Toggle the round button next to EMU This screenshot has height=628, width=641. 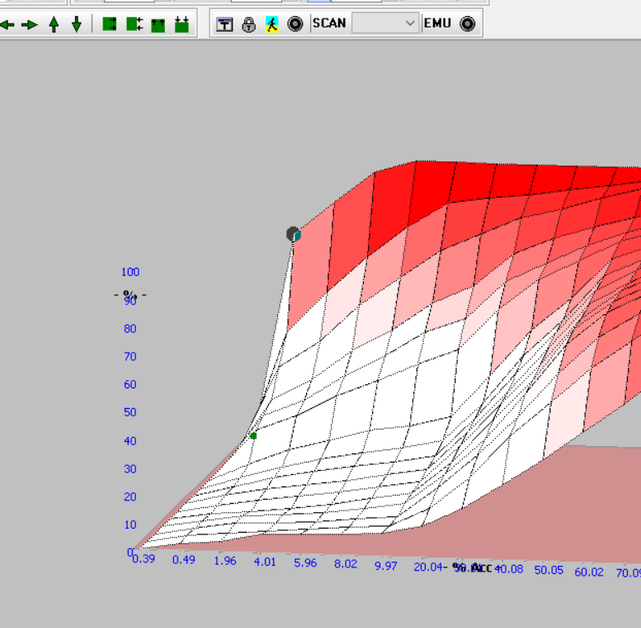point(467,23)
